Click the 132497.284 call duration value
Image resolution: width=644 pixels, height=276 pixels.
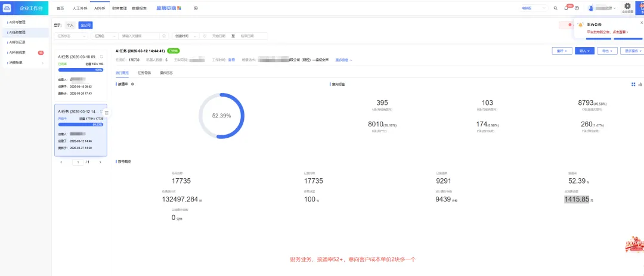[x=180, y=199]
